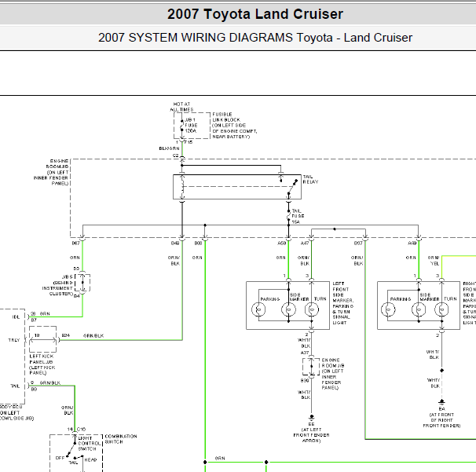Click the 'B4' connector label below J/B 5
This screenshot has height=472, width=476.
(77, 296)
